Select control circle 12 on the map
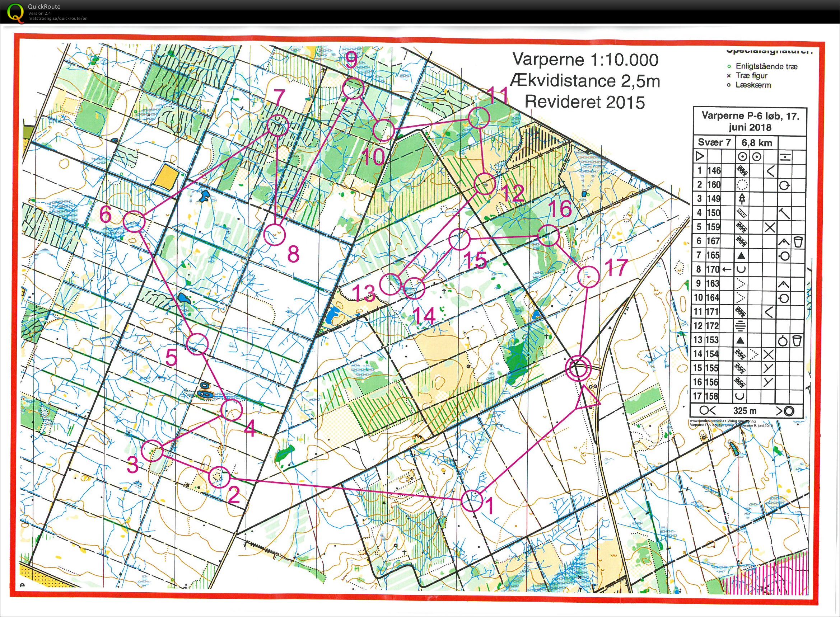 click(x=484, y=184)
